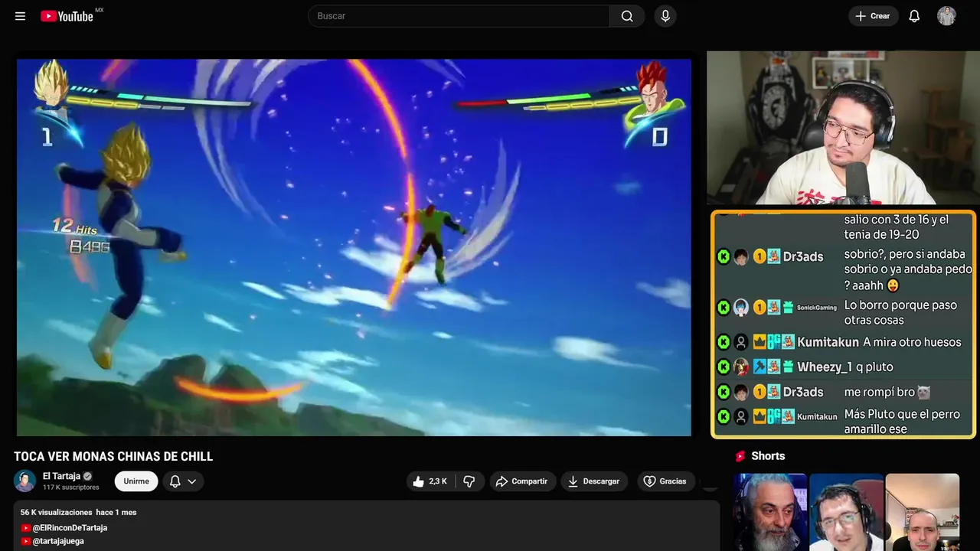Click the Shorts section heading icon
980x551 pixels.
pos(740,456)
